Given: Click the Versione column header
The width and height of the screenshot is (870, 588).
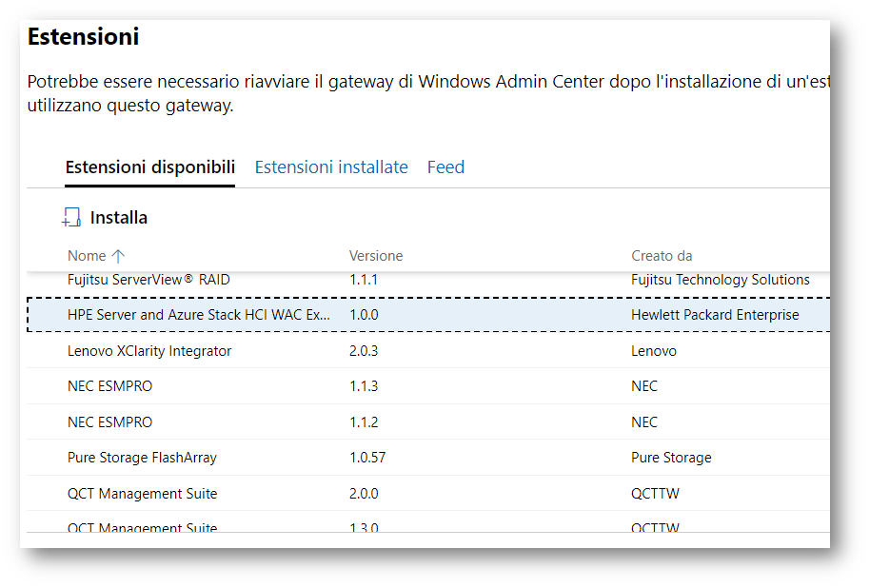Looking at the screenshot, I should pos(376,256).
